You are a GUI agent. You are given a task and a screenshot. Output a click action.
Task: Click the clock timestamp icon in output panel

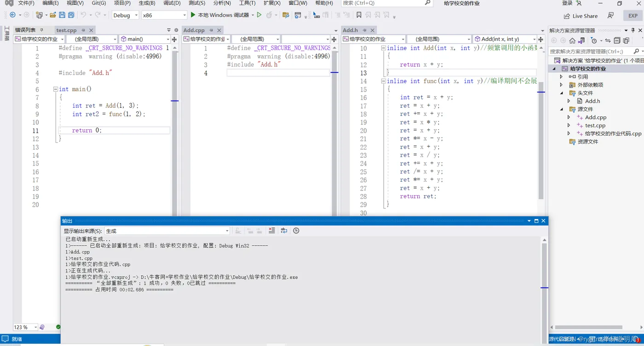(x=296, y=231)
